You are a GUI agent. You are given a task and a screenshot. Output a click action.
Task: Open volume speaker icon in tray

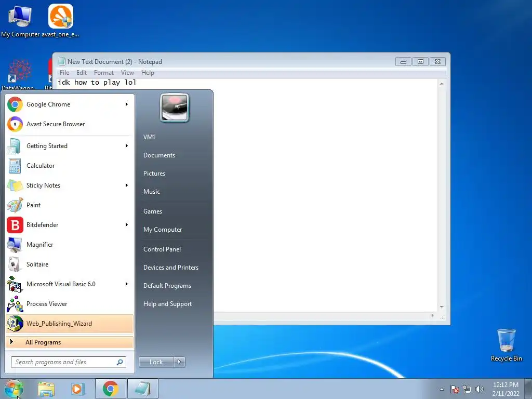[480, 390]
